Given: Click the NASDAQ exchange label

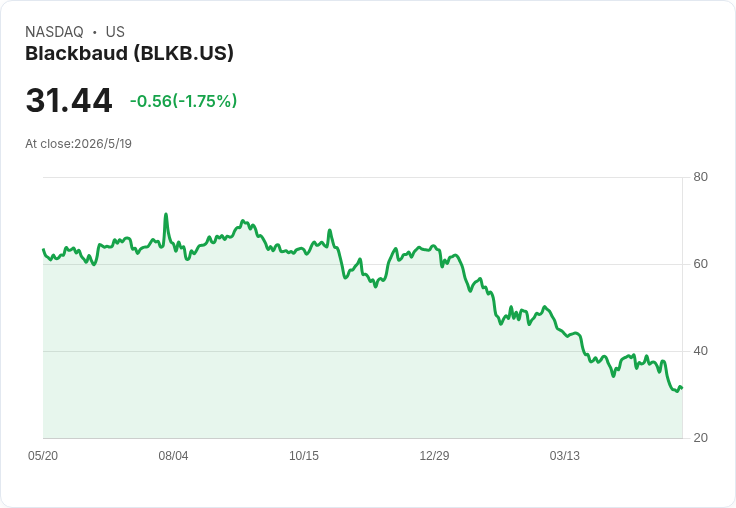Looking at the screenshot, I should coord(54,32).
